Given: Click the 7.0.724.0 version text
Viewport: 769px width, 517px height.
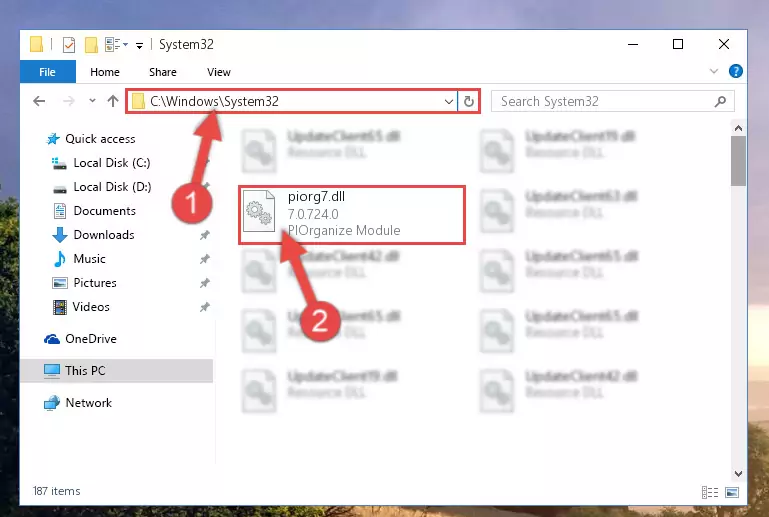Looking at the screenshot, I should (313, 214).
